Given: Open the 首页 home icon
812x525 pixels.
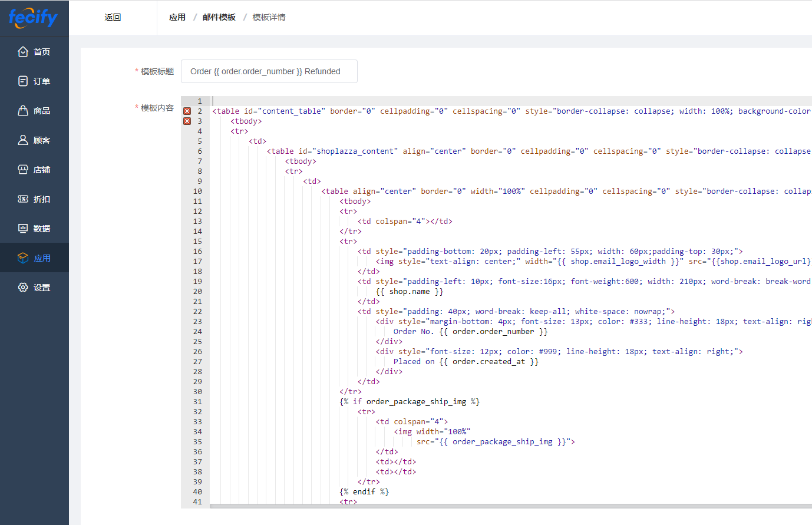Looking at the screenshot, I should tap(23, 52).
